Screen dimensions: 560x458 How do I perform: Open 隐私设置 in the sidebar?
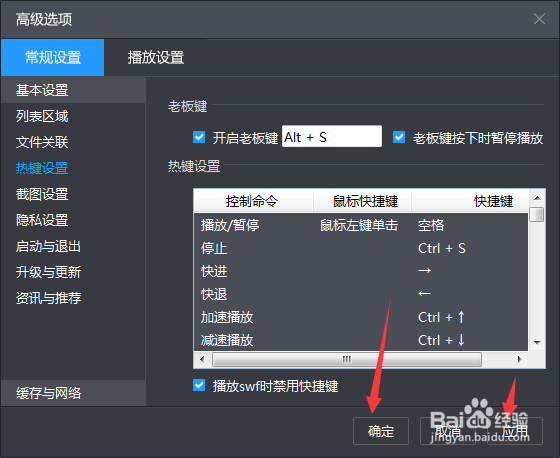point(73,220)
